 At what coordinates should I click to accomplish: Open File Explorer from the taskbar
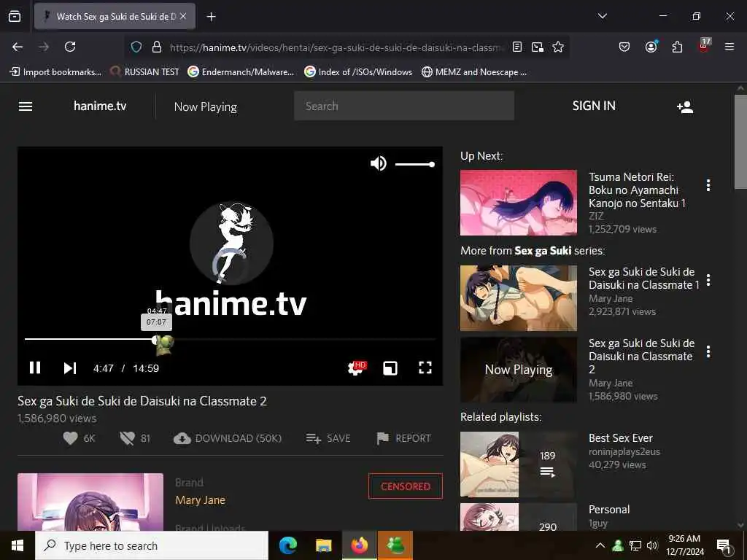click(x=323, y=545)
